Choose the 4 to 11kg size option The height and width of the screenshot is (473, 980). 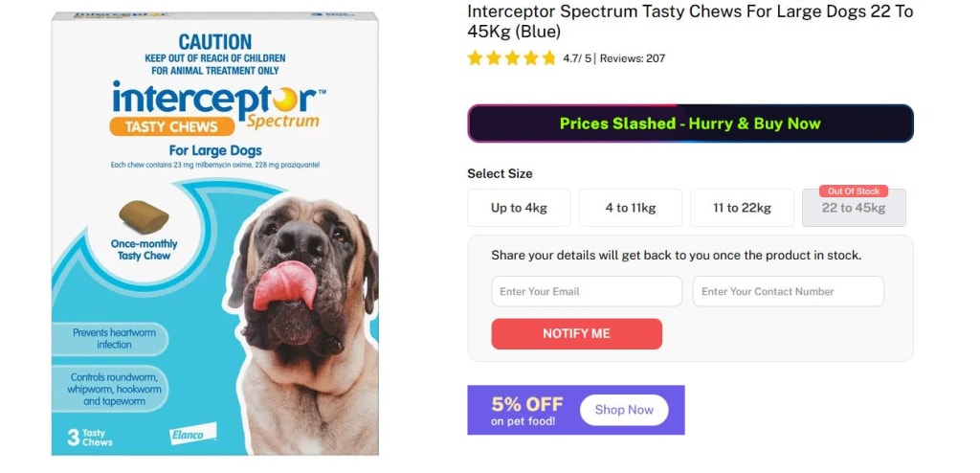point(630,208)
